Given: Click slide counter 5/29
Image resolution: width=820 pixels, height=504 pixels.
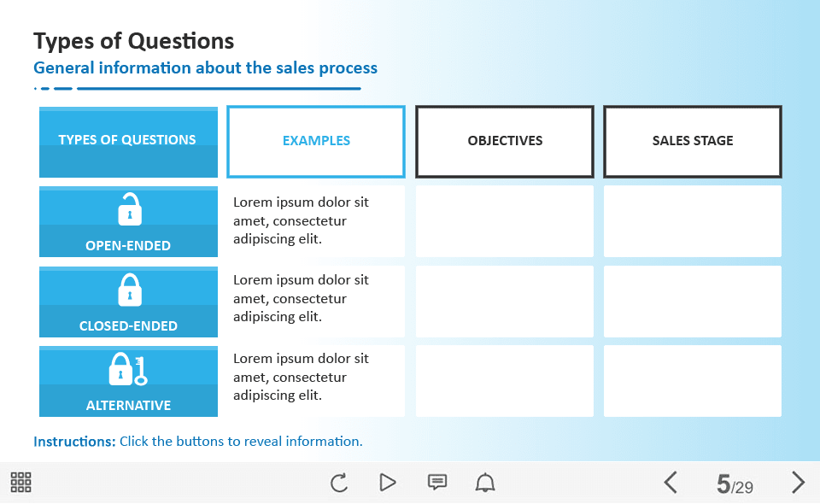Looking at the screenshot, I should tap(735, 485).
